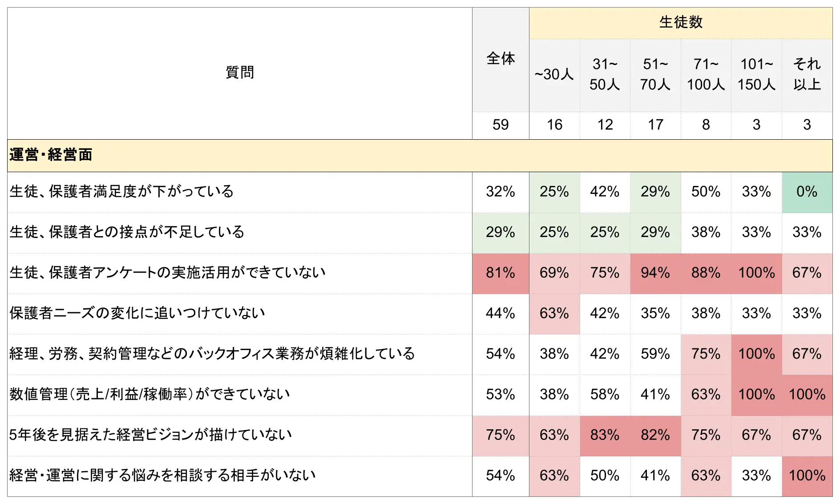This screenshot has height=504, width=840.
Task: Click the total count cell showing 59
Action: (x=501, y=125)
